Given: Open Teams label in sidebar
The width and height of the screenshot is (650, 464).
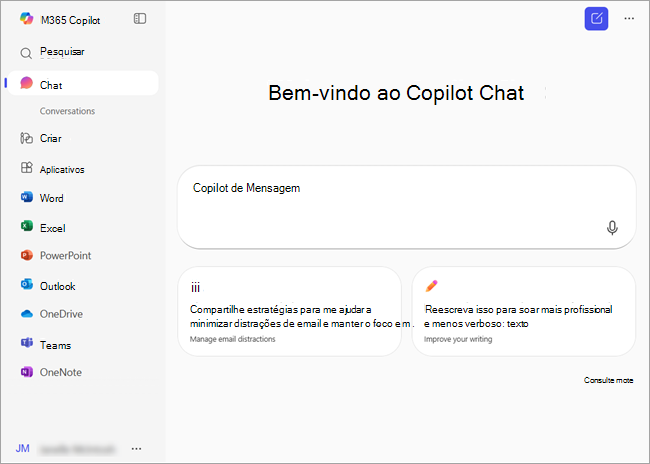Looking at the screenshot, I should click(56, 345).
